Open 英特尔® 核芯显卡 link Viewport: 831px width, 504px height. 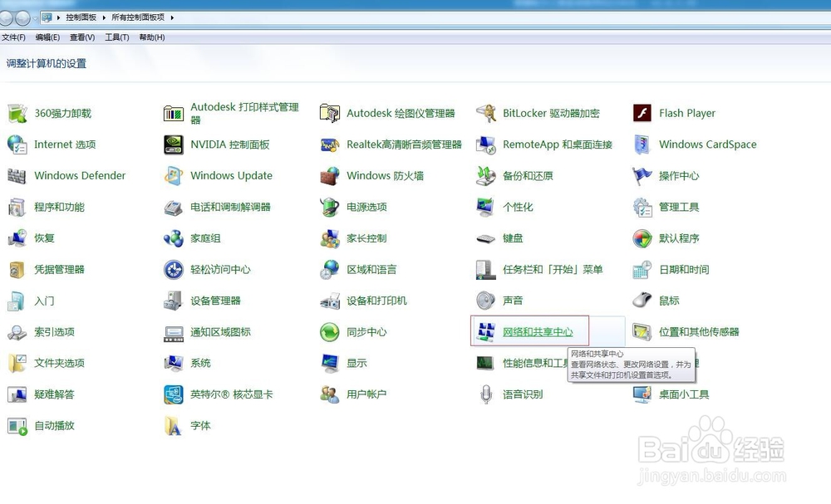click(232, 394)
